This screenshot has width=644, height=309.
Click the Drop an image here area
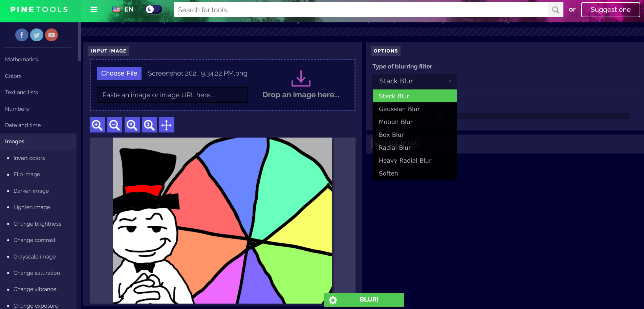(x=301, y=95)
